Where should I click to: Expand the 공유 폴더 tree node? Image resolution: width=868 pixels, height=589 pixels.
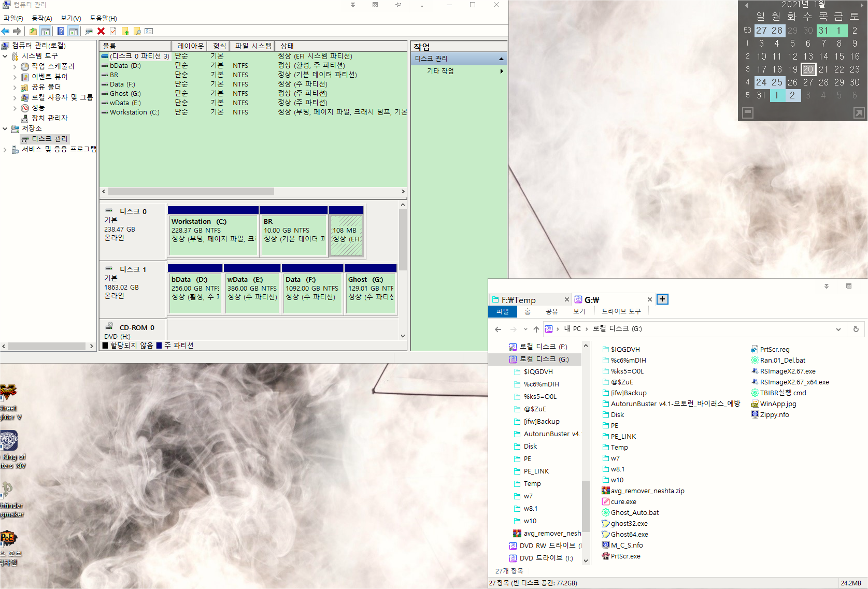[15, 87]
